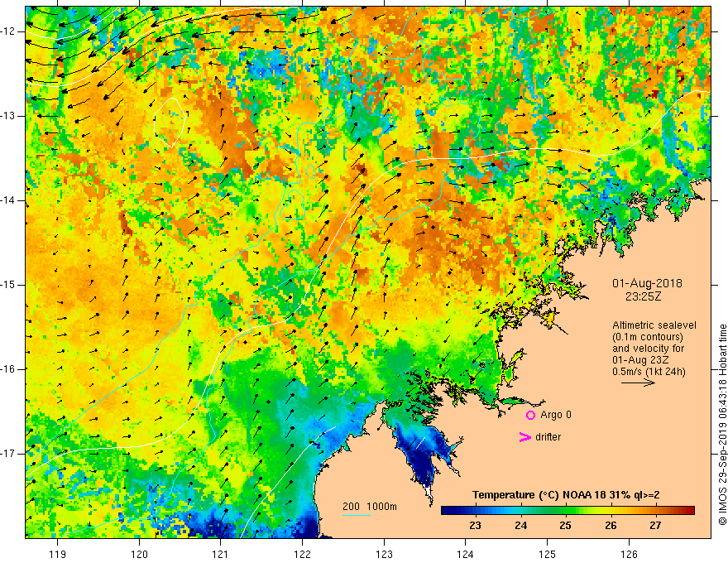Click the longitude axis label '120'

[x=139, y=554]
